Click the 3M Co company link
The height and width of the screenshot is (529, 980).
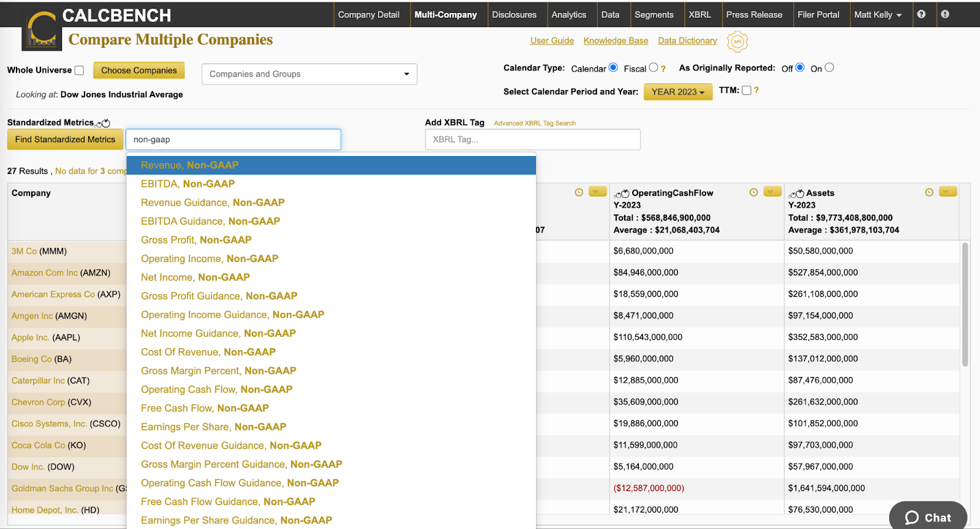(24, 251)
